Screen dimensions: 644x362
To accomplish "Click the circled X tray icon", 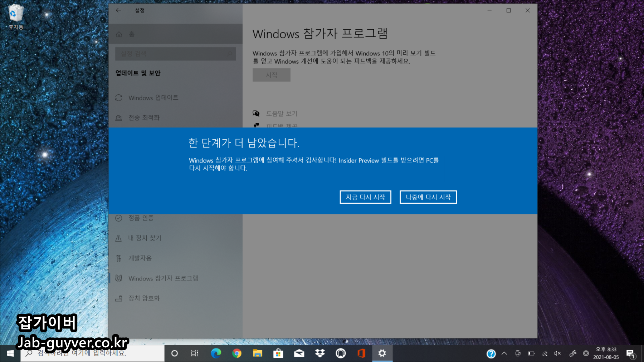I will pyautogui.click(x=586, y=353).
